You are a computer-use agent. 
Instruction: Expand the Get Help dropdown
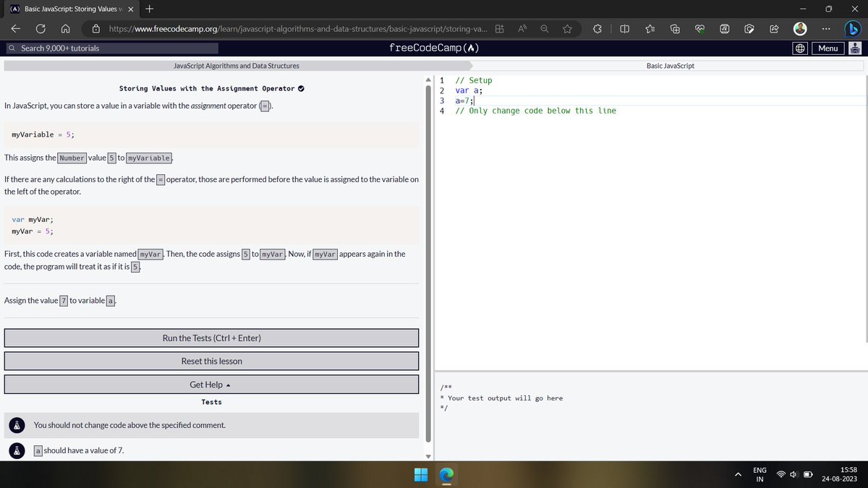click(211, 385)
